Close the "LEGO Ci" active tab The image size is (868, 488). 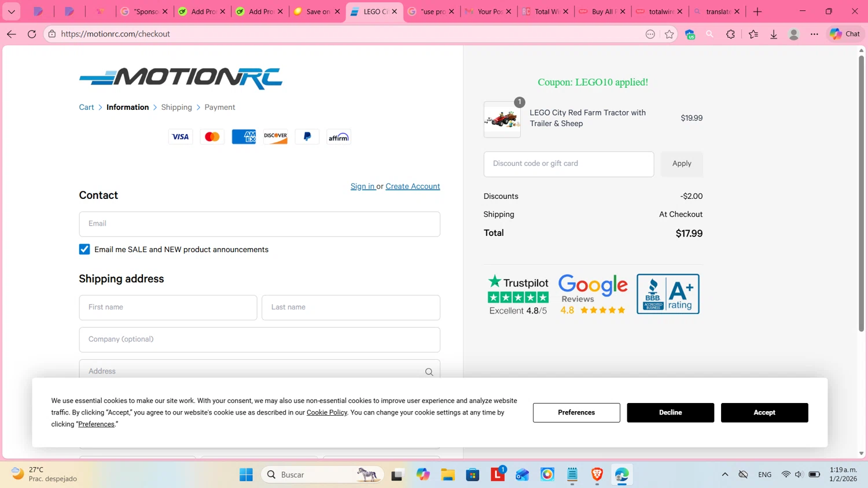pos(395,12)
